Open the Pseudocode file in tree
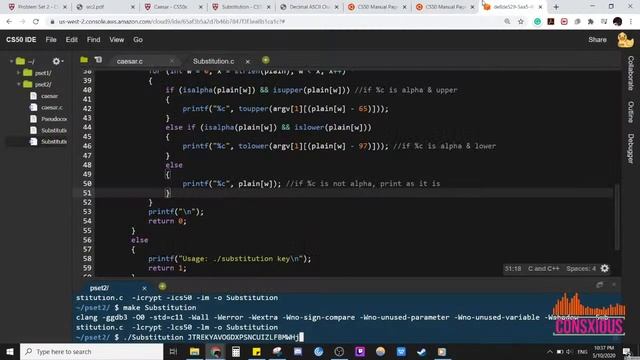This screenshot has height=360, width=640. [54, 119]
